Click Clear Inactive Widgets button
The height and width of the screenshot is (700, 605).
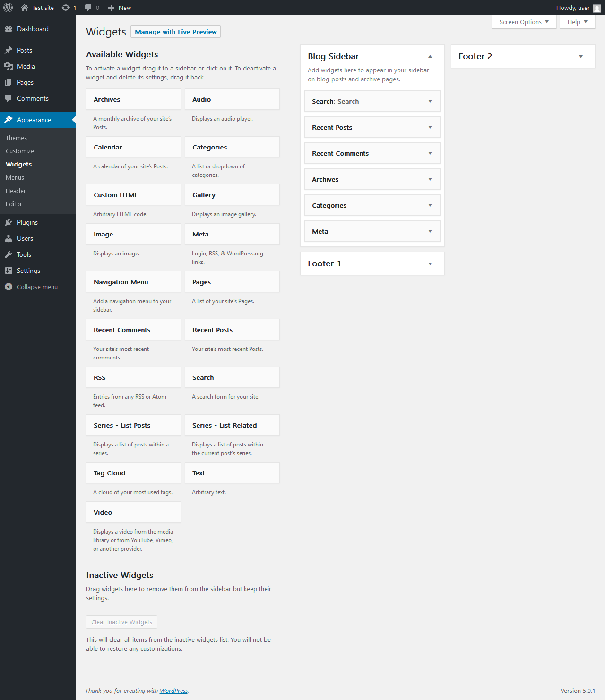(121, 622)
